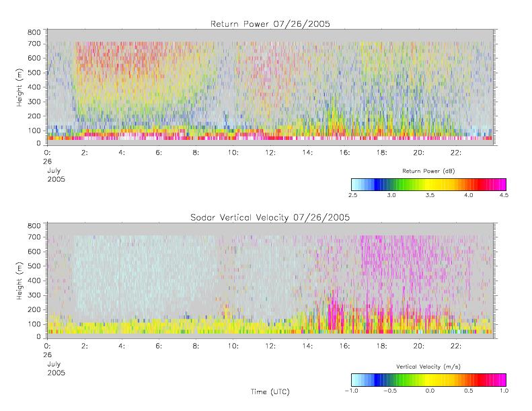Click the '0:' time tick under Return Power chart

(x=47, y=153)
